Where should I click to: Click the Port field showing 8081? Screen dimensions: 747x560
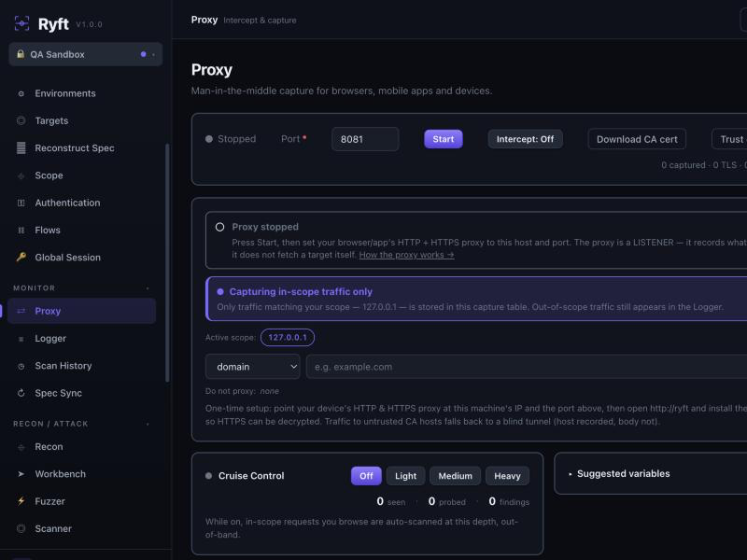365,139
